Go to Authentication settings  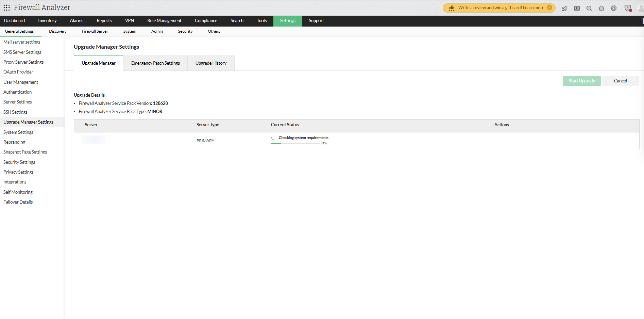click(18, 92)
